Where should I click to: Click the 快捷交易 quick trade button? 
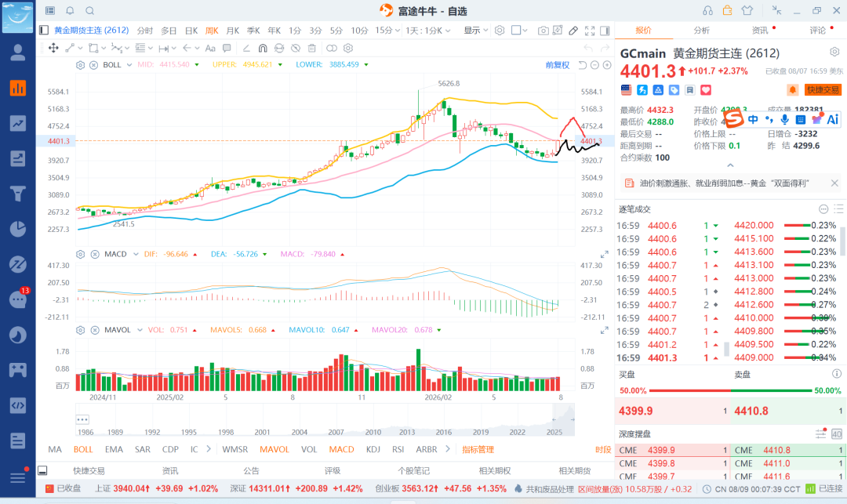pyautogui.click(x=823, y=89)
